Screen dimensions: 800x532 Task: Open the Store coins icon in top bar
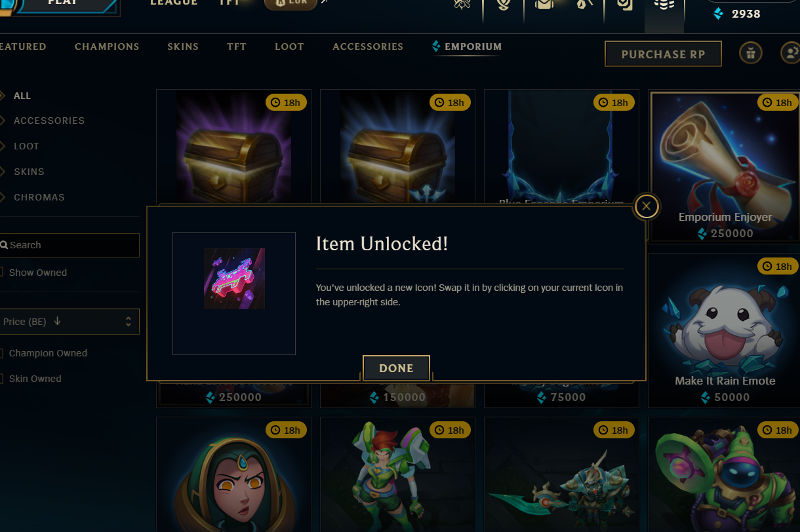pos(664,7)
